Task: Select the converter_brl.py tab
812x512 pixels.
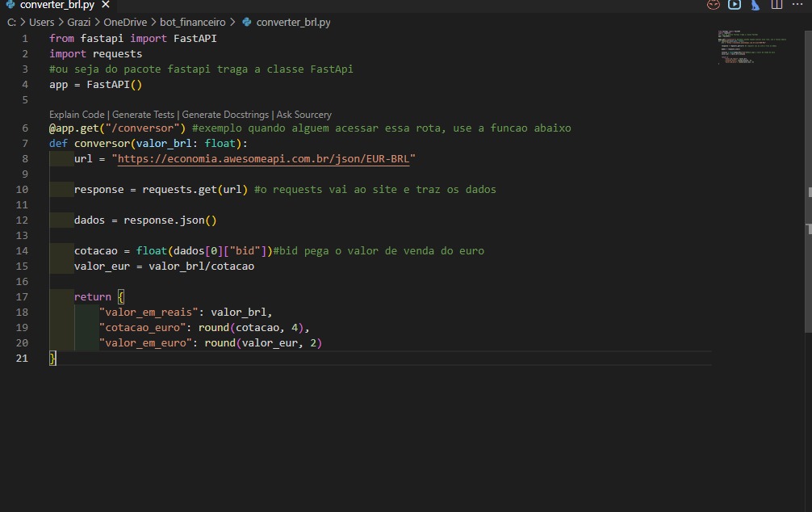Action: pyautogui.click(x=57, y=5)
